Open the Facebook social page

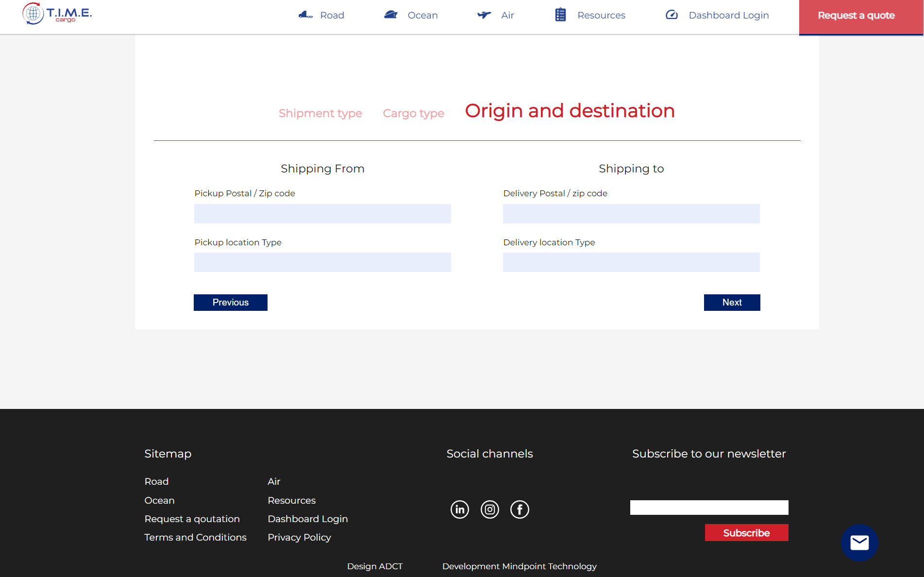click(x=520, y=509)
